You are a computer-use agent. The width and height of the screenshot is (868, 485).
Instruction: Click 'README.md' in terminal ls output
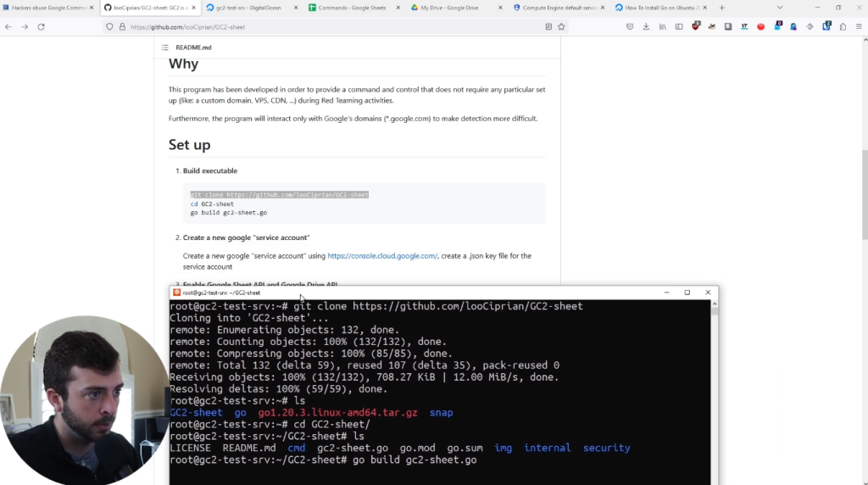[x=249, y=448]
